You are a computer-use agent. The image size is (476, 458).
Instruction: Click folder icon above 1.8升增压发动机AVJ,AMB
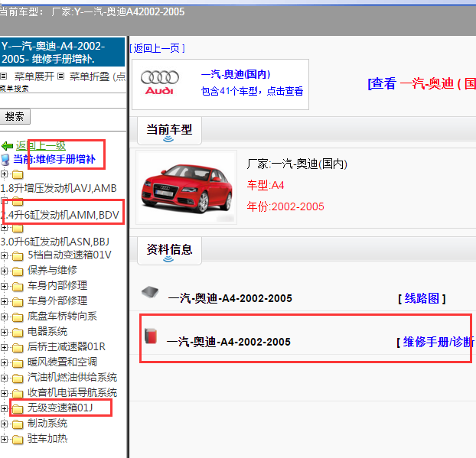point(18,174)
